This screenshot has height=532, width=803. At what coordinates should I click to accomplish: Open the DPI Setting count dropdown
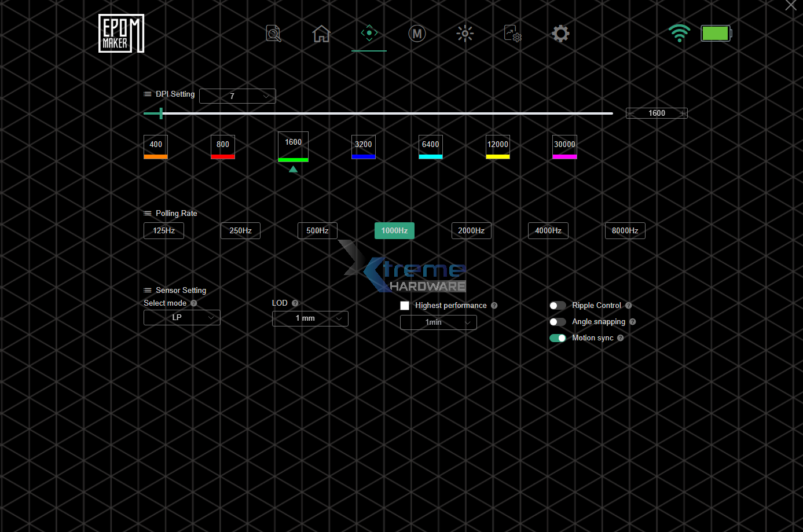click(237, 96)
